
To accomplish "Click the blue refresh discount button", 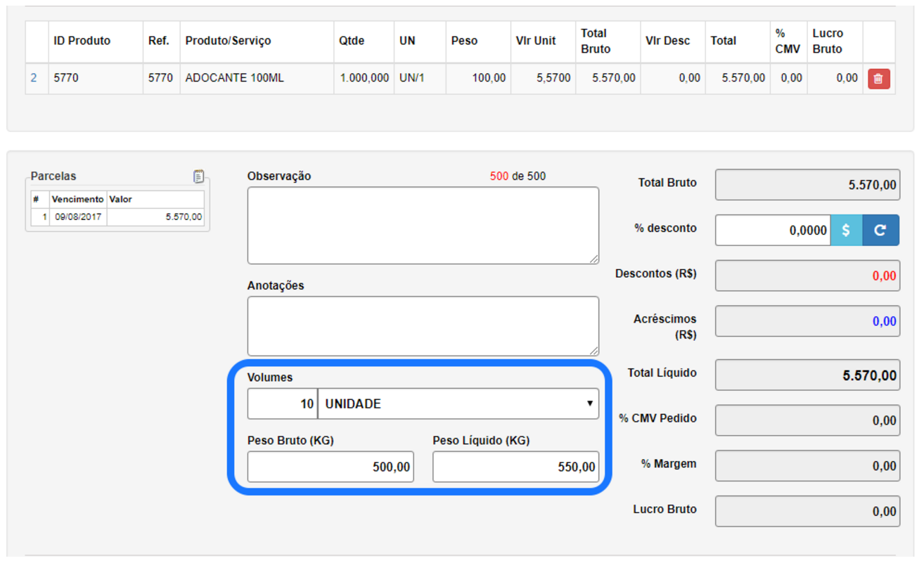I will 880,231.
